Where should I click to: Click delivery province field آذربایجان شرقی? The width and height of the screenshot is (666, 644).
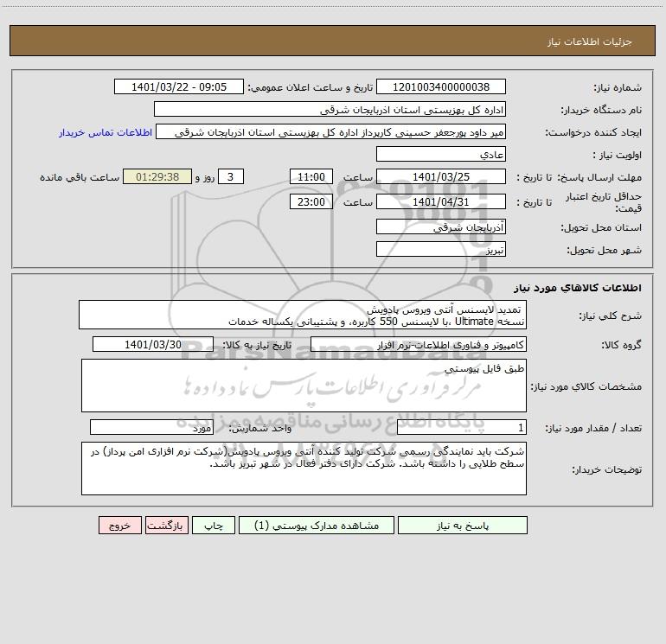[441, 226]
